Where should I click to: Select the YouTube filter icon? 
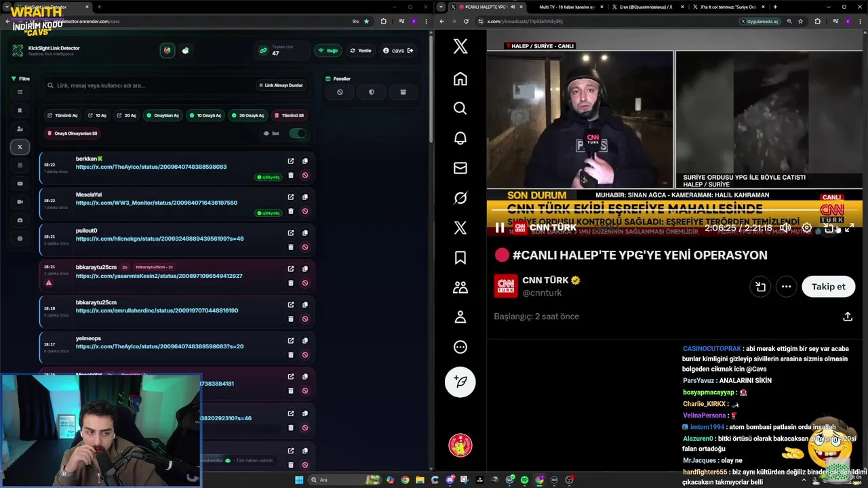(20, 184)
